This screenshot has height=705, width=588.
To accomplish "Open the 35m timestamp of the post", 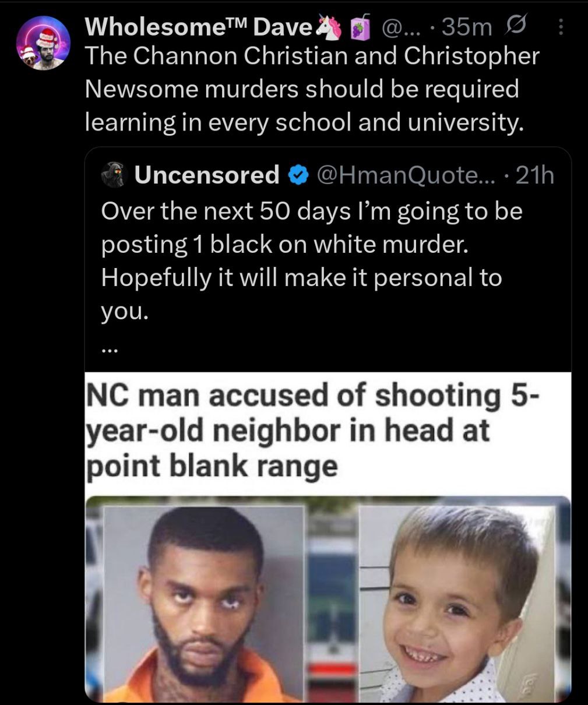I will point(467,27).
